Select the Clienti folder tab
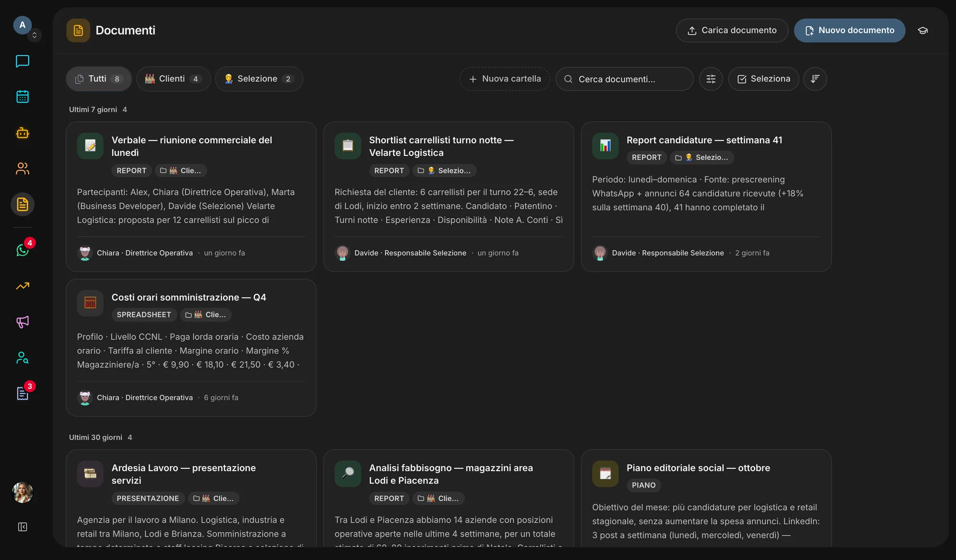Image resolution: width=956 pixels, height=560 pixels. [x=174, y=79]
